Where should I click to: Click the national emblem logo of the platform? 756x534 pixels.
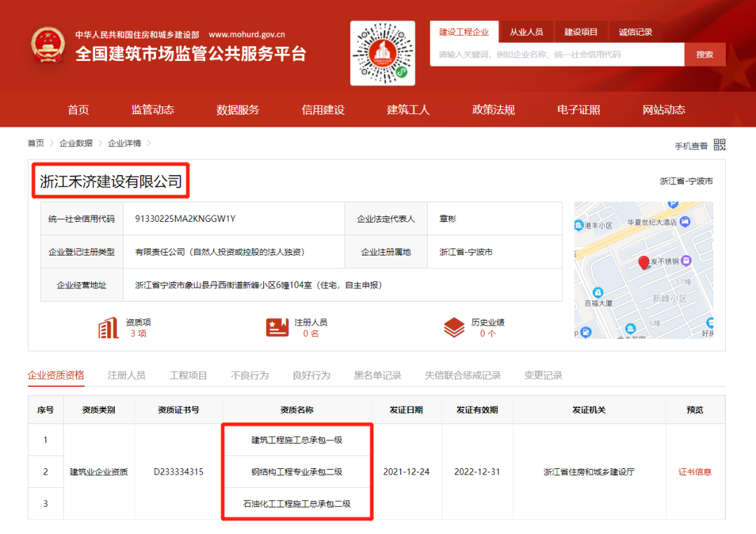pos(47,44)
